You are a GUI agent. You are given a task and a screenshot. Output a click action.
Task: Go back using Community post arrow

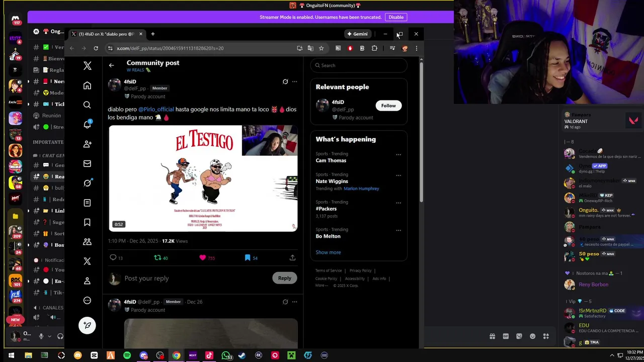click(x=112, y=65)
